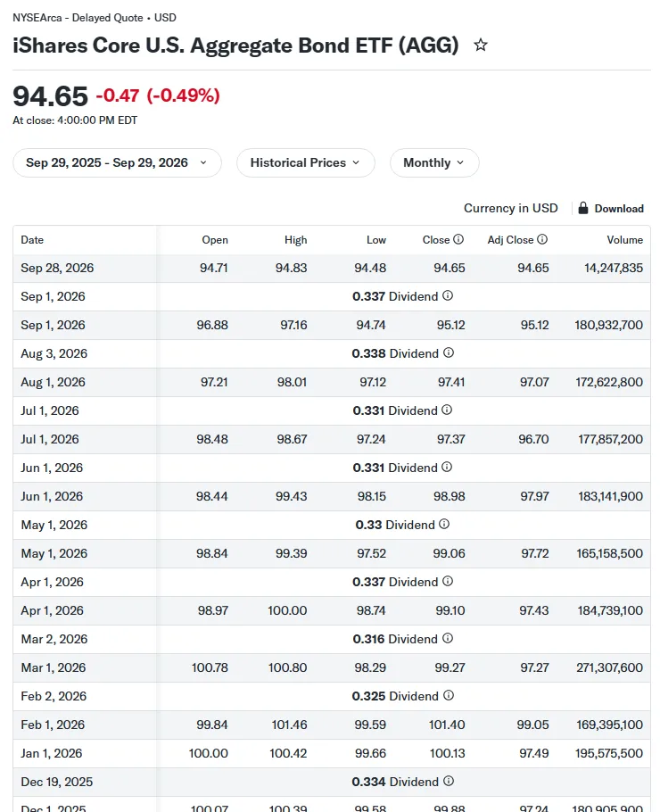
Task: Click the price change -0.47 (-0.49%)
Action: click(x=158, y=95)
